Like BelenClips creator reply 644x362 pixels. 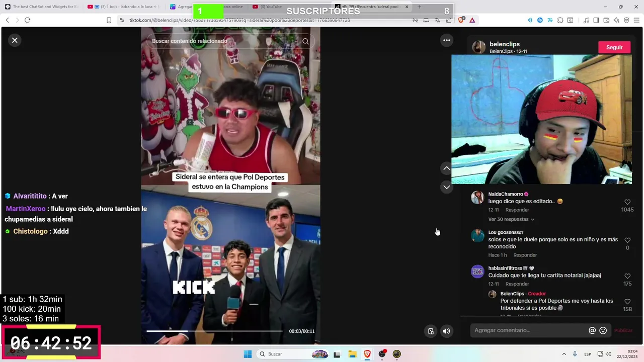point(627,302)
